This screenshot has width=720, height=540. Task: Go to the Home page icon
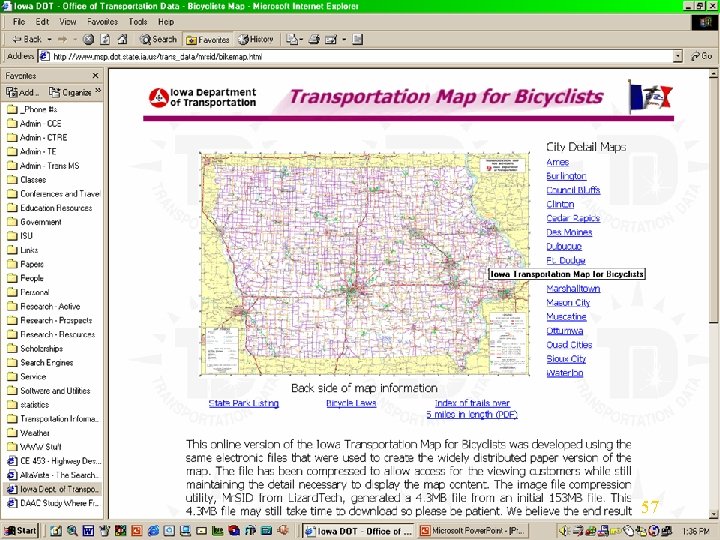122,39
